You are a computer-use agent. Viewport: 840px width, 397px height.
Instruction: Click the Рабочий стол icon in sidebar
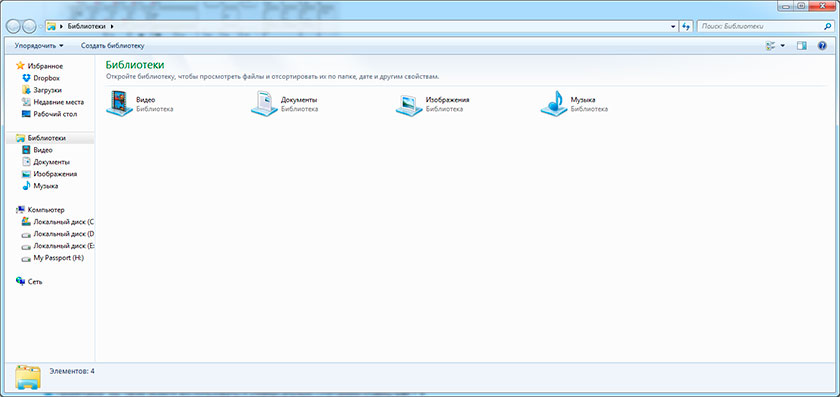point(26,114)
